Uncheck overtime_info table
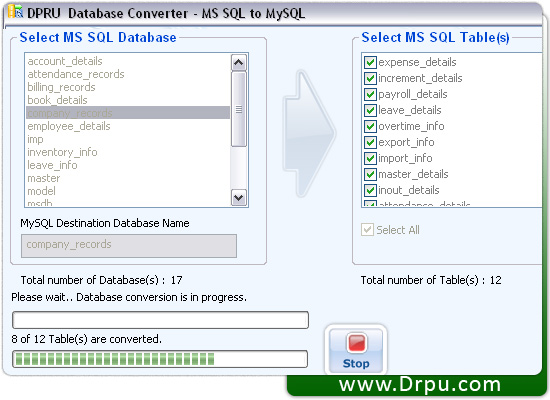 tap(370, 126)
